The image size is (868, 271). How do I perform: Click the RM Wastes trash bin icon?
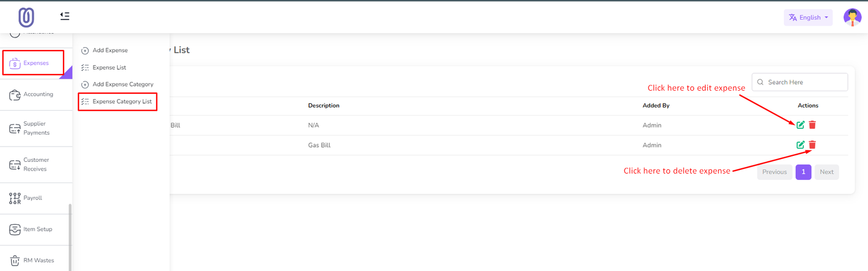pos(15,261)
